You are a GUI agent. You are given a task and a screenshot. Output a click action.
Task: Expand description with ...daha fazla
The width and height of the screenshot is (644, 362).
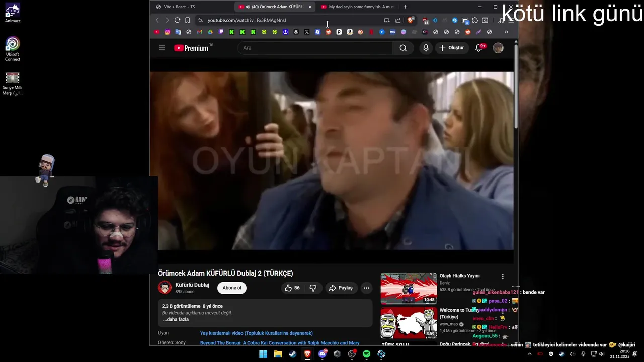176,319
